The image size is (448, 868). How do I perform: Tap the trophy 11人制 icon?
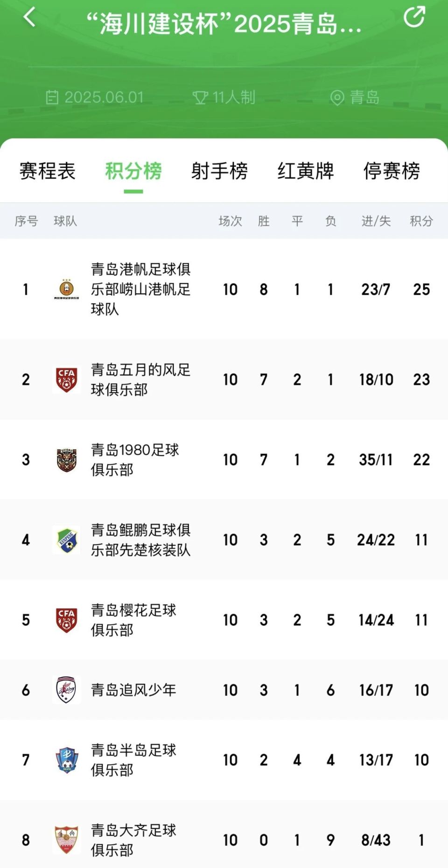200,97
